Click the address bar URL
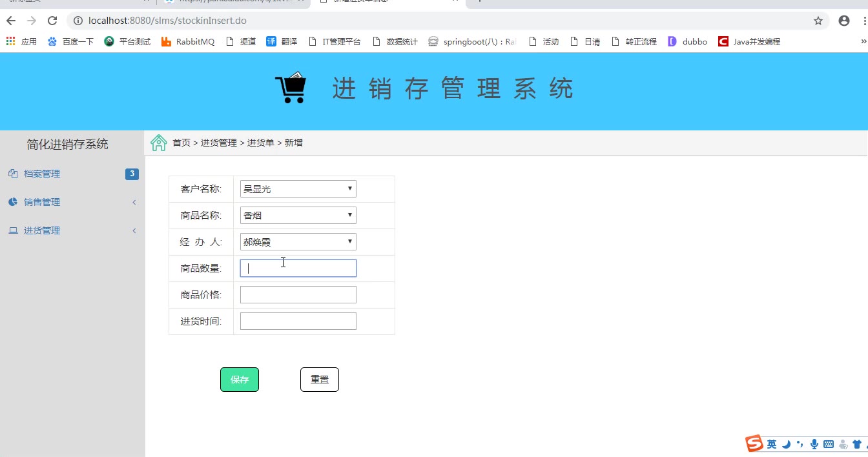The width and height of the screenshot is (868, 457). (x=167, y=21)
